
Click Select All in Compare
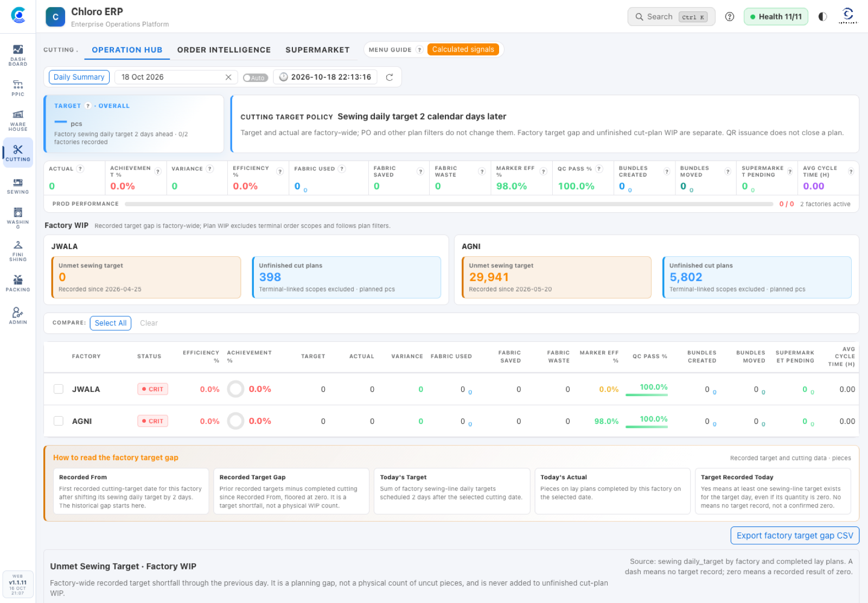click(111, 323)
